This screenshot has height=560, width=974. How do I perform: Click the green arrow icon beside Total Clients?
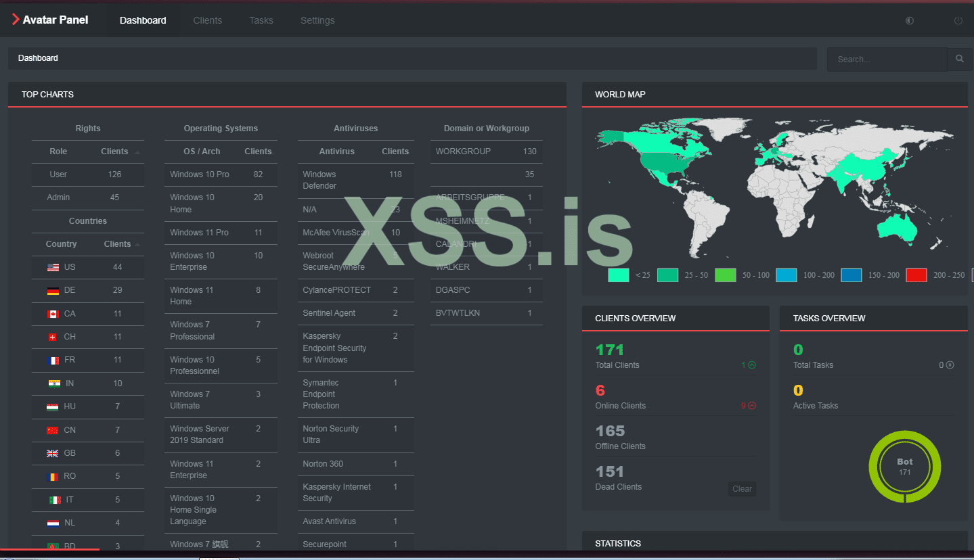(751, 365)
